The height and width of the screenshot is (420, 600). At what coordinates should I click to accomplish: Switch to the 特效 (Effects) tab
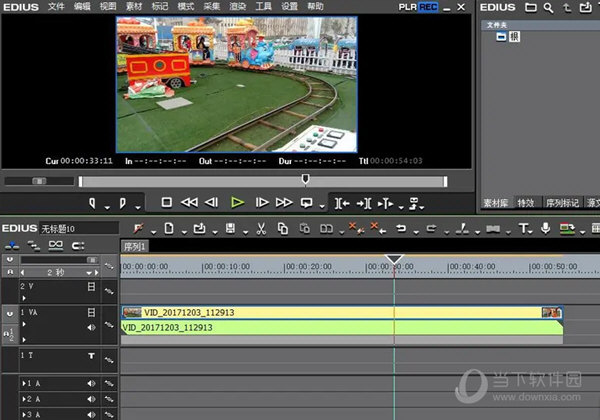click(525, 203)
